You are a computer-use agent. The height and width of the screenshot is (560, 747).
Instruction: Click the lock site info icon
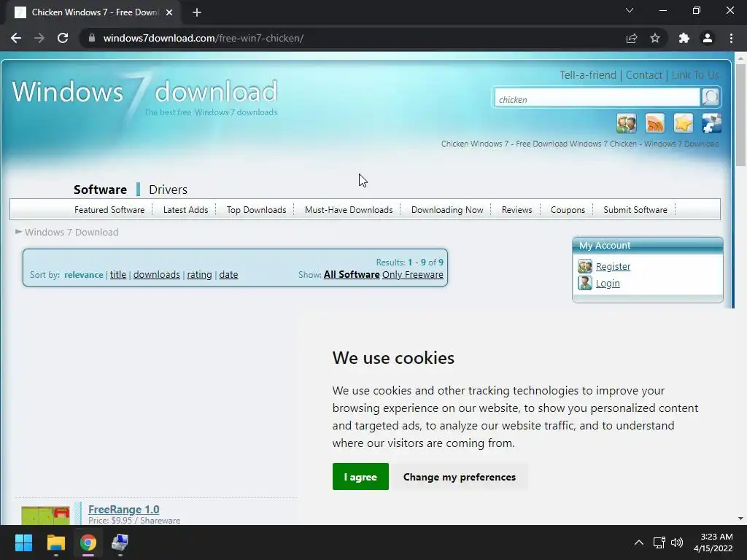[x=92, y=38]
